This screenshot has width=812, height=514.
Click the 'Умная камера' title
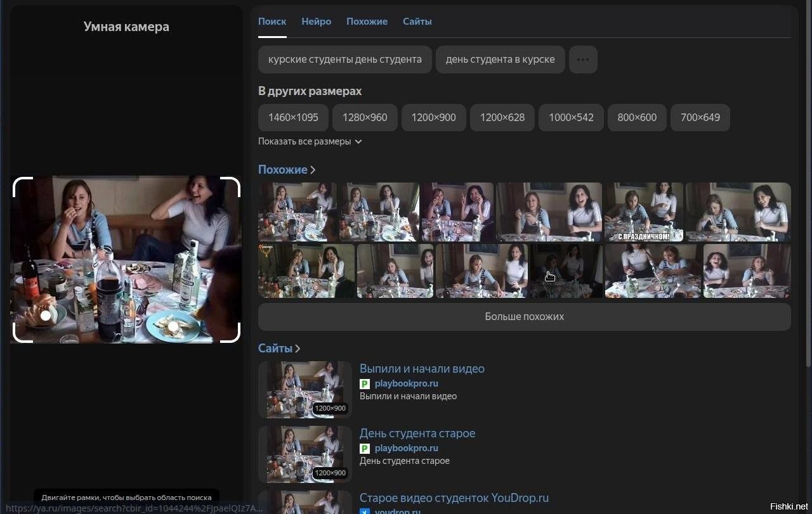[x=126, y=27]
